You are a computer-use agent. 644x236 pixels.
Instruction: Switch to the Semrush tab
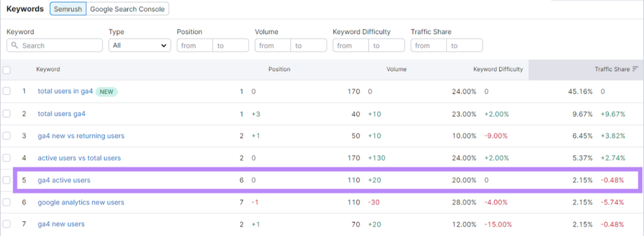(68, 9)
